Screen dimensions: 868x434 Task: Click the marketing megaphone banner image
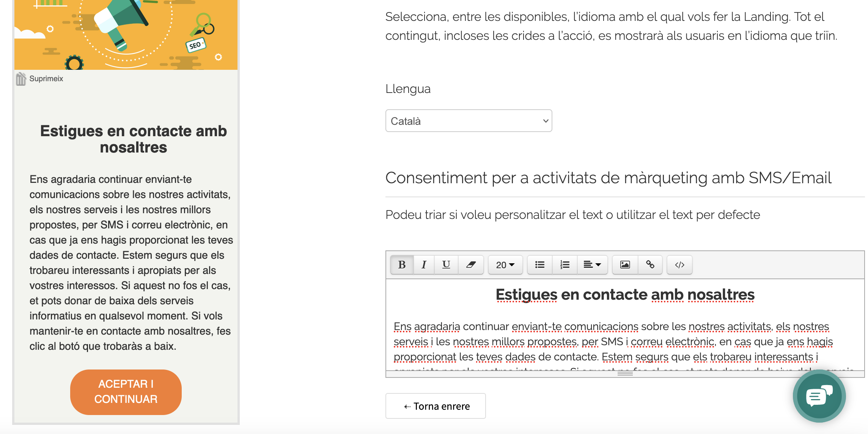tap(126, 35)
